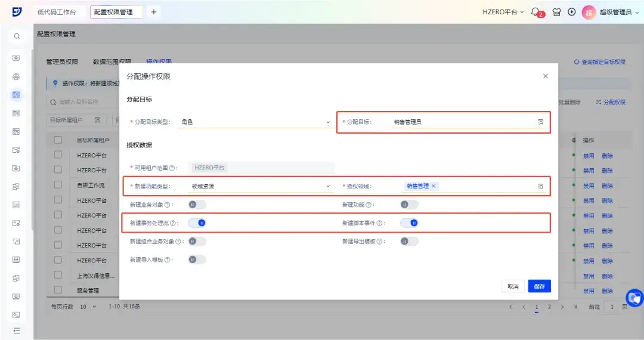This screenshot has width=644, height=340.
Task: Open lookup icon for 授权领域 field
Action: 540,187
